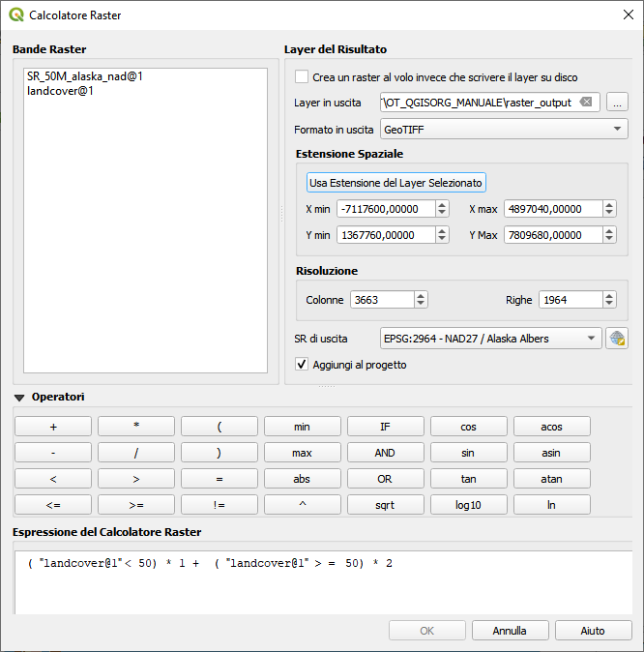Insert the min function
The width and height of the screenshot is (644, 652).
point(303,427)
